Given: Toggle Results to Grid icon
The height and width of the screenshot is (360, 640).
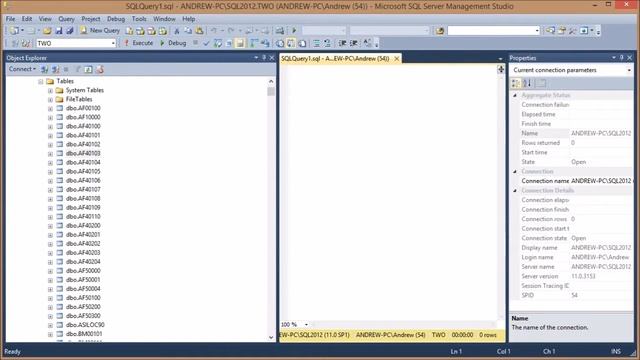Looking at the screenshot, I should [x=291, y=43].
